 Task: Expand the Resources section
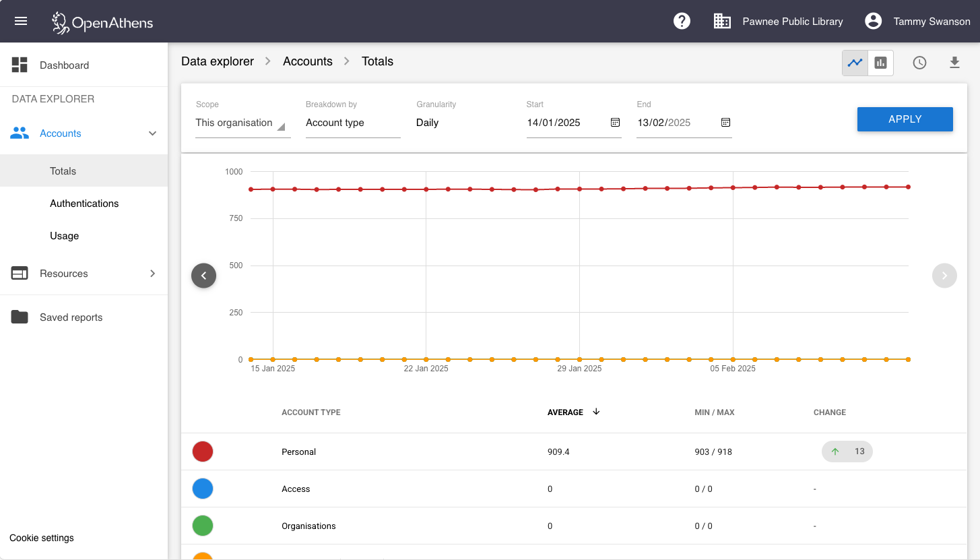[152, 274]
